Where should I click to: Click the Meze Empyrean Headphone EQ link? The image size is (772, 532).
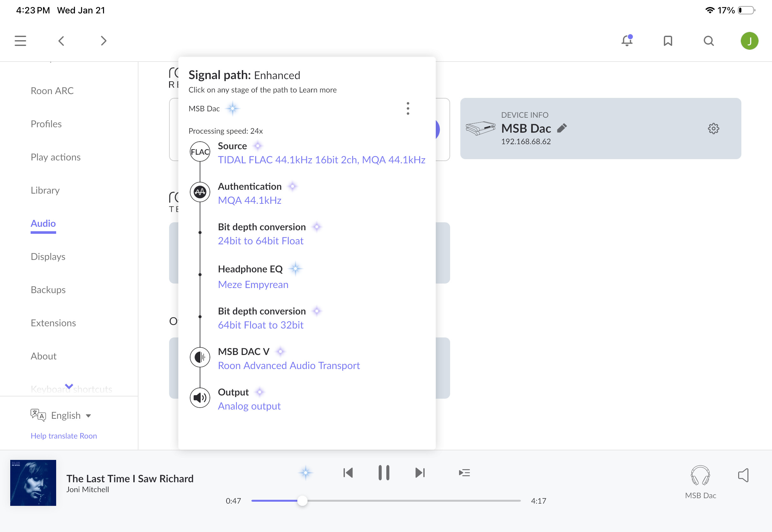pos(253,284)
